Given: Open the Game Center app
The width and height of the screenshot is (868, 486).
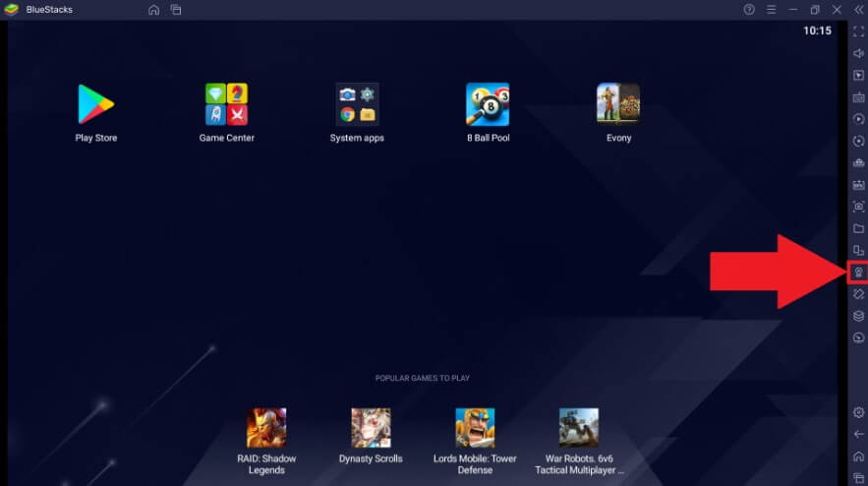Looking at the screenshot, I should click(x=226, y=104).
